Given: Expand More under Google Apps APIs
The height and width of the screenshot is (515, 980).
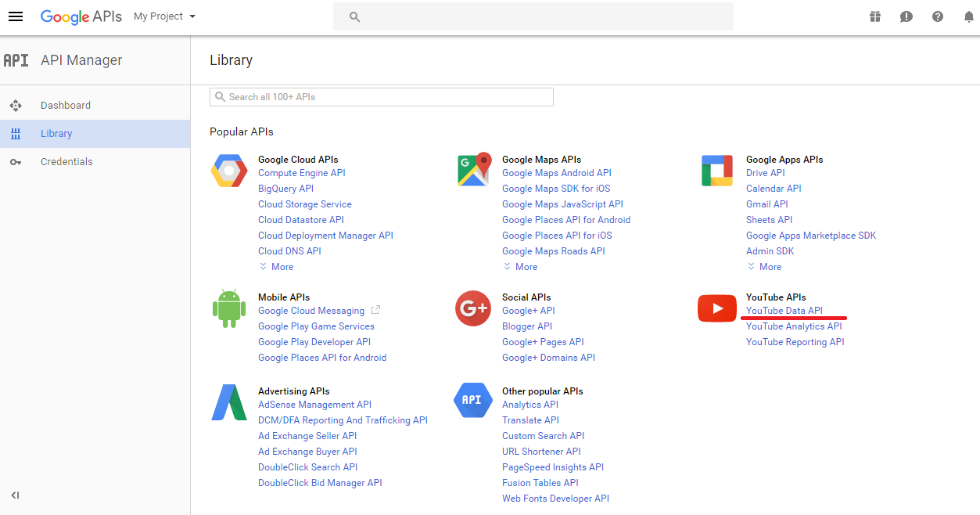Looking at the screenshot, I should coord(765,267).
